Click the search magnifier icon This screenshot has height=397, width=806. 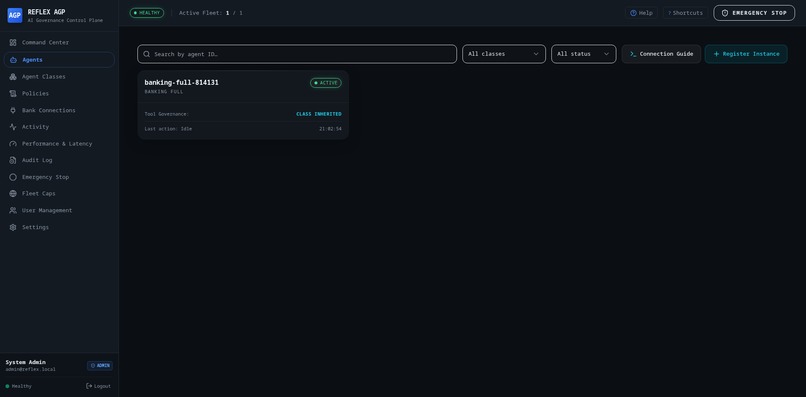[x=146, y=54]
